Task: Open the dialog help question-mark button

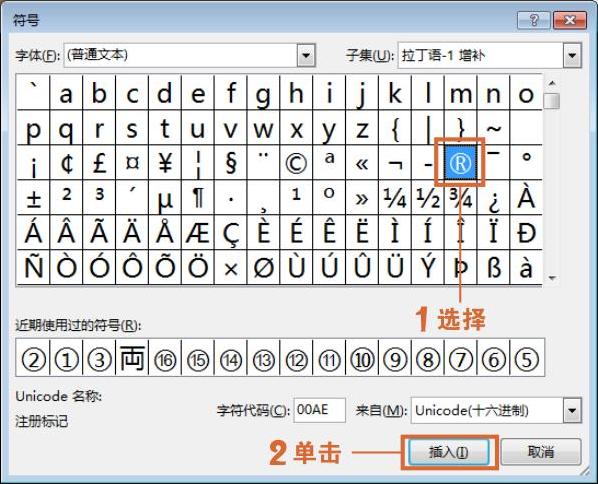Action: pyautogui.click(x=534, y=20)
